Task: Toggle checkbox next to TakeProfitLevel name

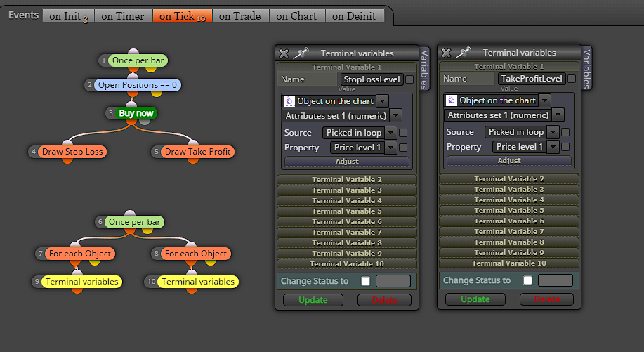Action: pyautogui.click(x=572, y=79)
